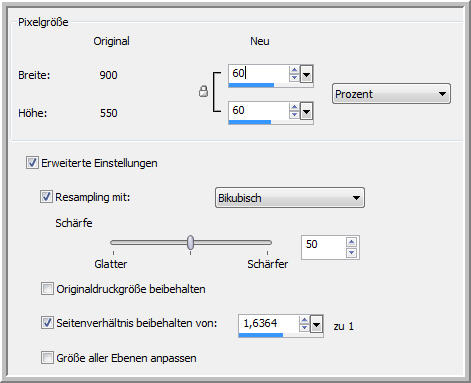Increase the Seitenverhältnis value up arrow
This screenshot has height=383, width=471.
click(x=304, y=320)
